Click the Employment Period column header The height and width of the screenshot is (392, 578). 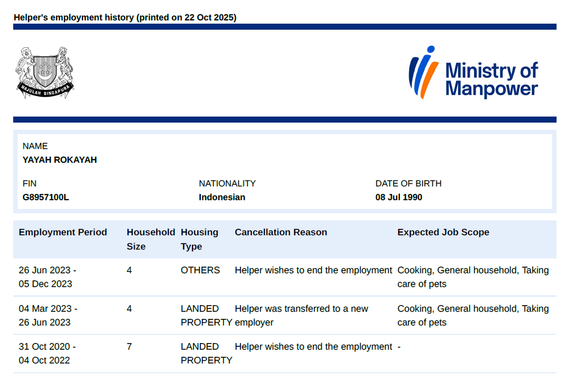[63, 232]
